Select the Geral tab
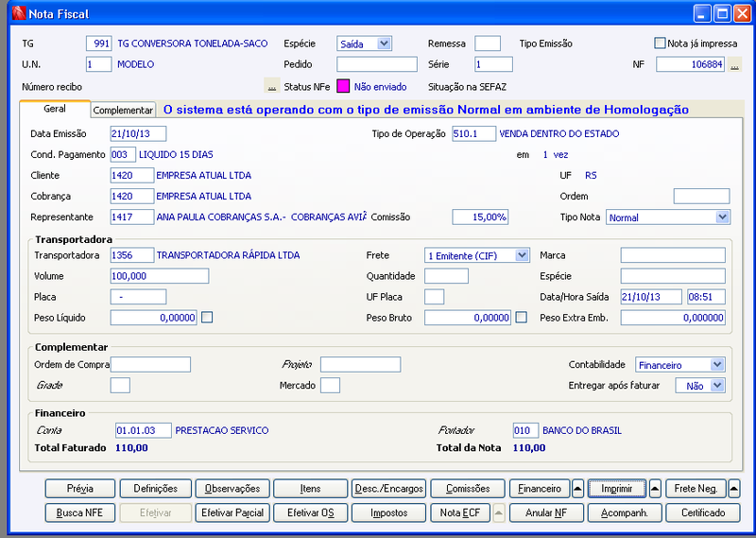Image resolution: width=756 pixels, height=538 pixels. [x=55, y=110]
